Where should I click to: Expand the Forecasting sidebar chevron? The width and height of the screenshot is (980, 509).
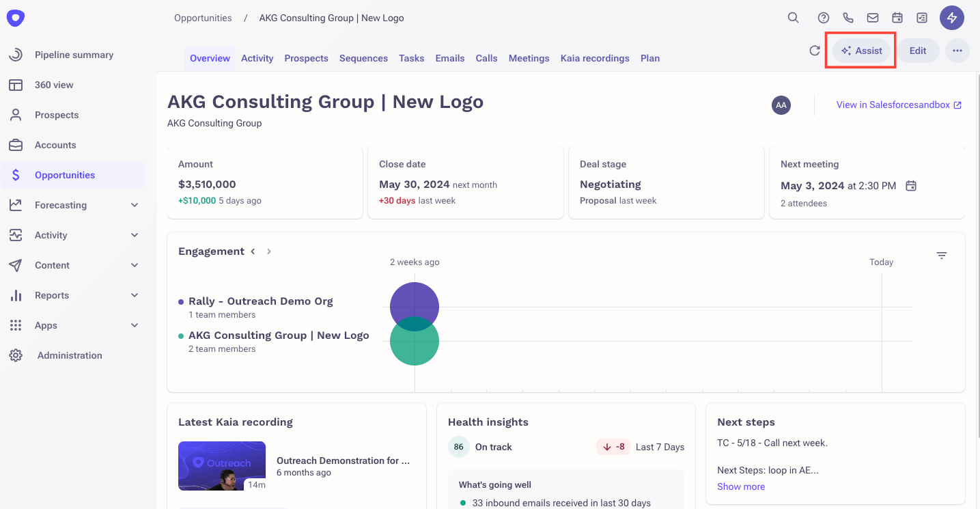[135, 205]
